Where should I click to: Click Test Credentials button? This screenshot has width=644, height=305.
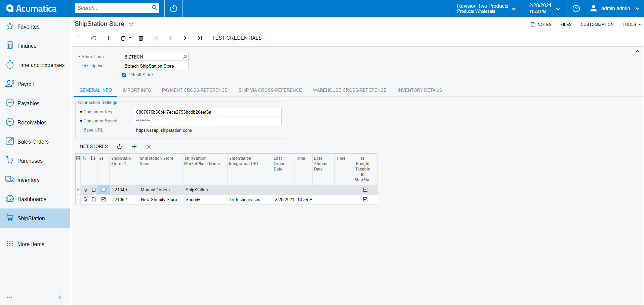237,38
